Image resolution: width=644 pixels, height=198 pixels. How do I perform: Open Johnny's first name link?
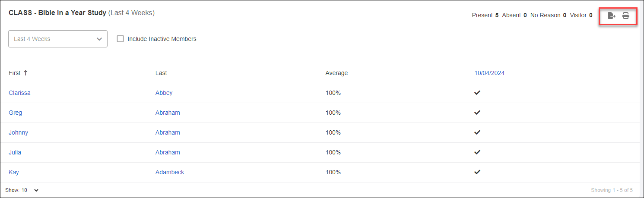18,132
